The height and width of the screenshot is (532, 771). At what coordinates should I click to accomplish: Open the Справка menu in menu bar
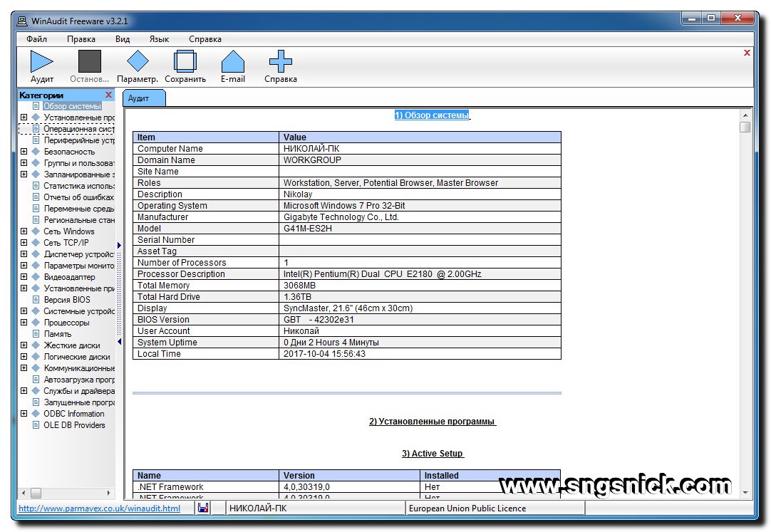(205, 38)
